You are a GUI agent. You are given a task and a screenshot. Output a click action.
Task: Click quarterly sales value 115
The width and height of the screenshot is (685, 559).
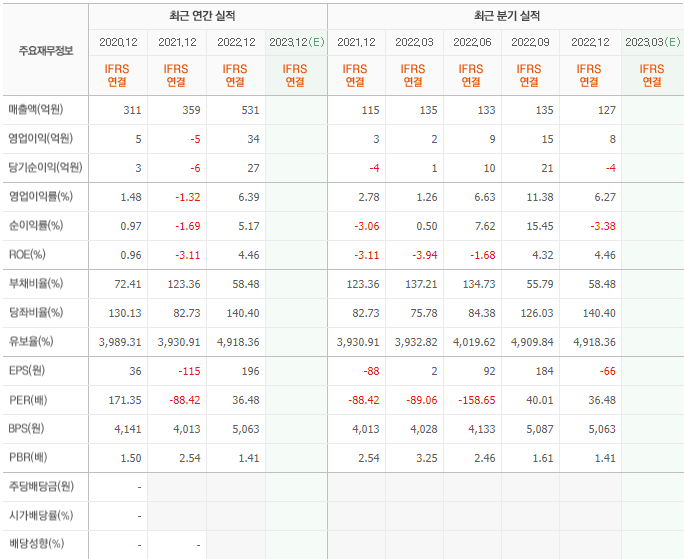pos(370,110)
